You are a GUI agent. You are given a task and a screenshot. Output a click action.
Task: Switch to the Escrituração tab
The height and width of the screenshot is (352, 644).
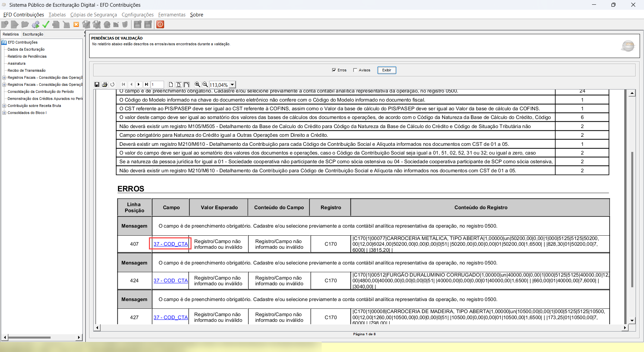tap(33, 34)
